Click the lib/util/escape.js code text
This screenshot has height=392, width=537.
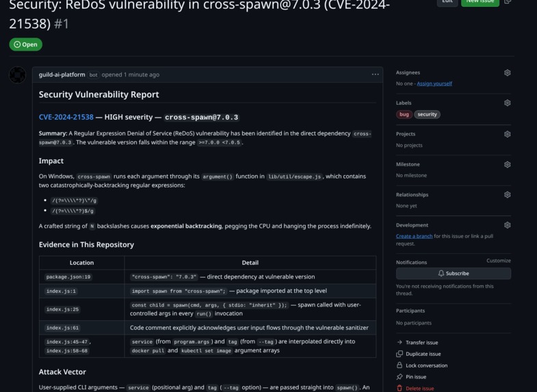coord(294,177)
